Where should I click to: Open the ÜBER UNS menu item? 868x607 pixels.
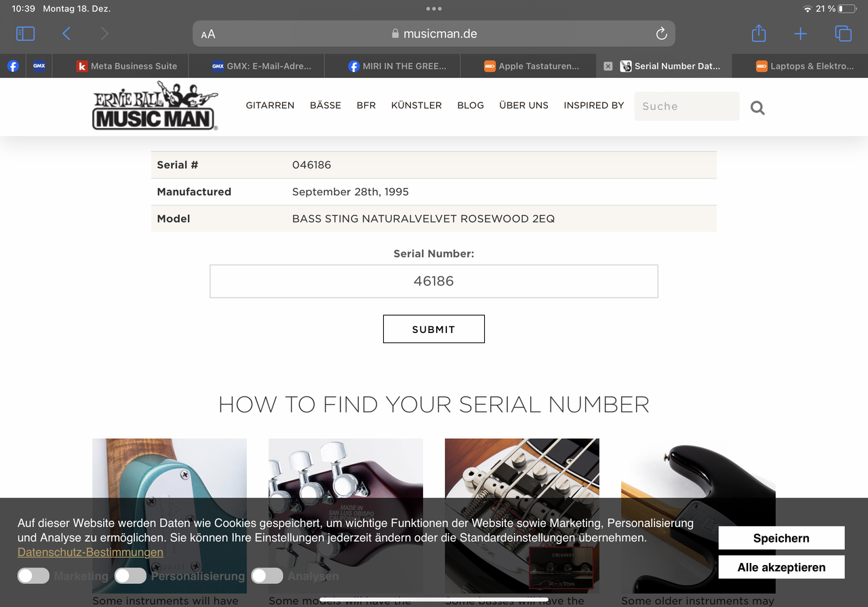point(524,105)
